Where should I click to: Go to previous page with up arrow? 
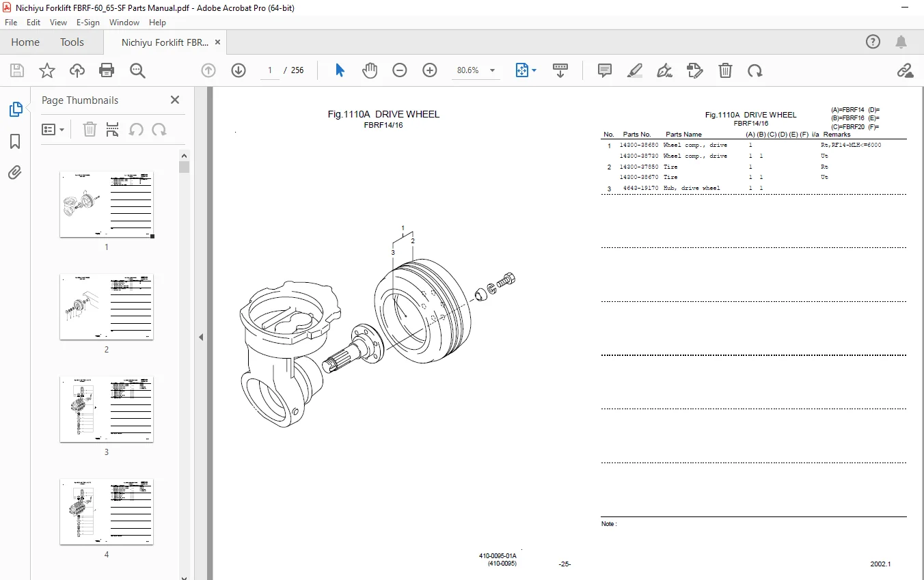208,70
